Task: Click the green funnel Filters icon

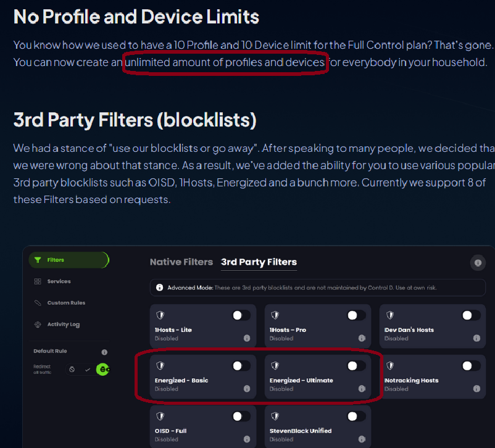Action: click(x=38, y=260)
